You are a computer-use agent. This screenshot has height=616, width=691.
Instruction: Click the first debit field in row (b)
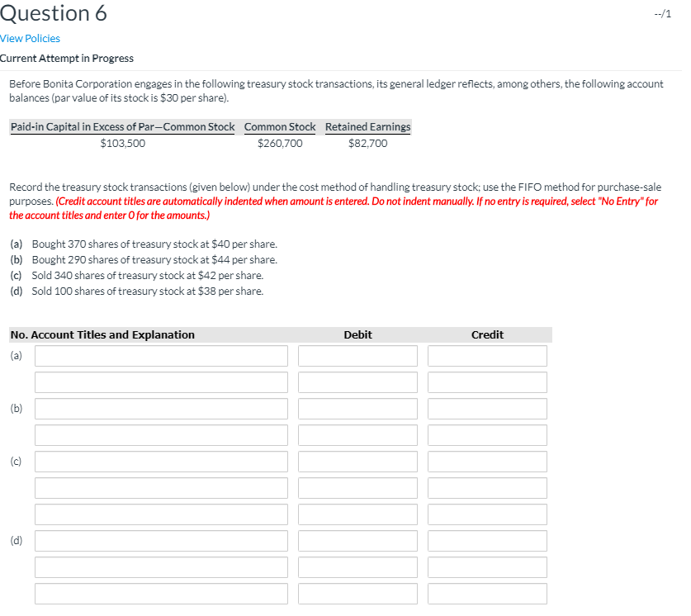(357, 408)
